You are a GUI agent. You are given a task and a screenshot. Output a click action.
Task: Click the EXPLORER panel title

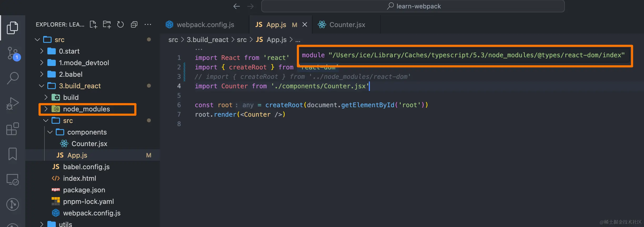click(60, 25)
